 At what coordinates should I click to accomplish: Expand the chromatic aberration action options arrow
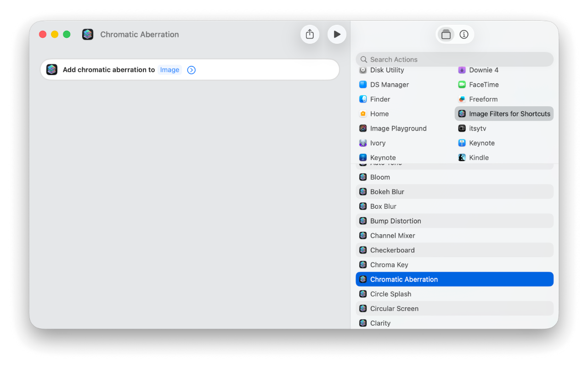tap(192, 70)
